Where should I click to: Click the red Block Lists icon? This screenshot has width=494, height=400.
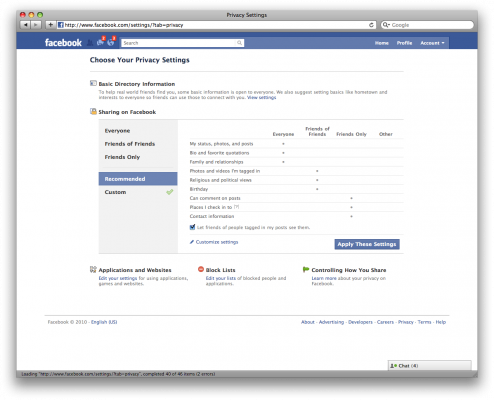201,269
